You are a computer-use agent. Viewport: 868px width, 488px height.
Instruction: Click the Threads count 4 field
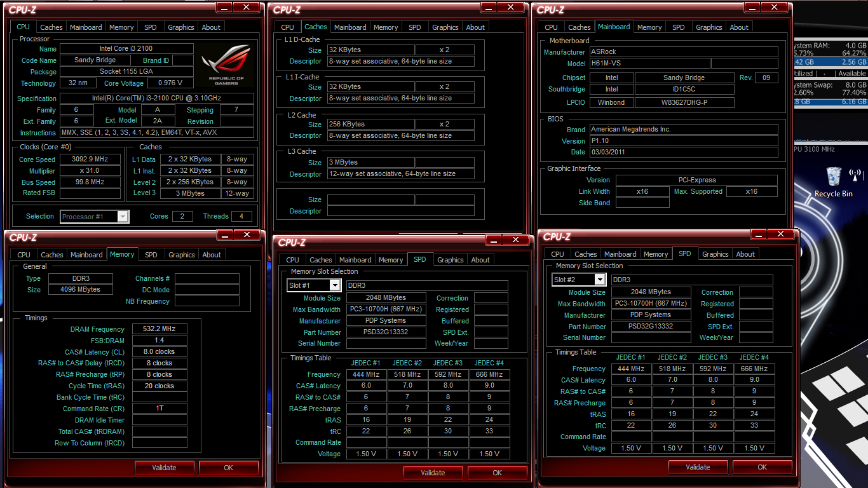pos(241,217)
